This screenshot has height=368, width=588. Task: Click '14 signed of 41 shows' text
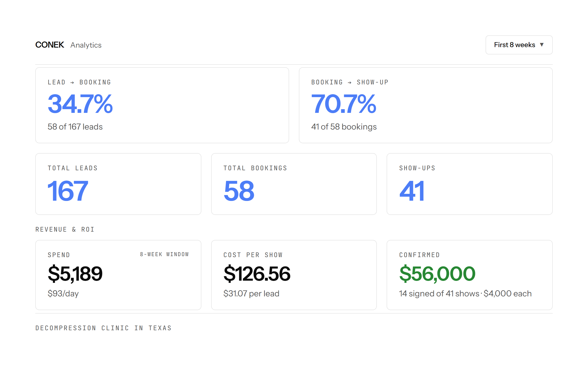(439, 294)
